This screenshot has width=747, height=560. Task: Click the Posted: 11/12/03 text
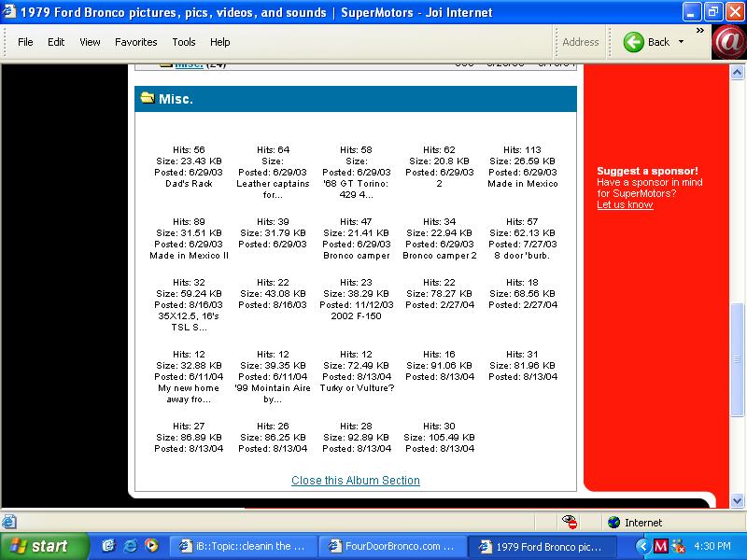click(x=357, y=305)
